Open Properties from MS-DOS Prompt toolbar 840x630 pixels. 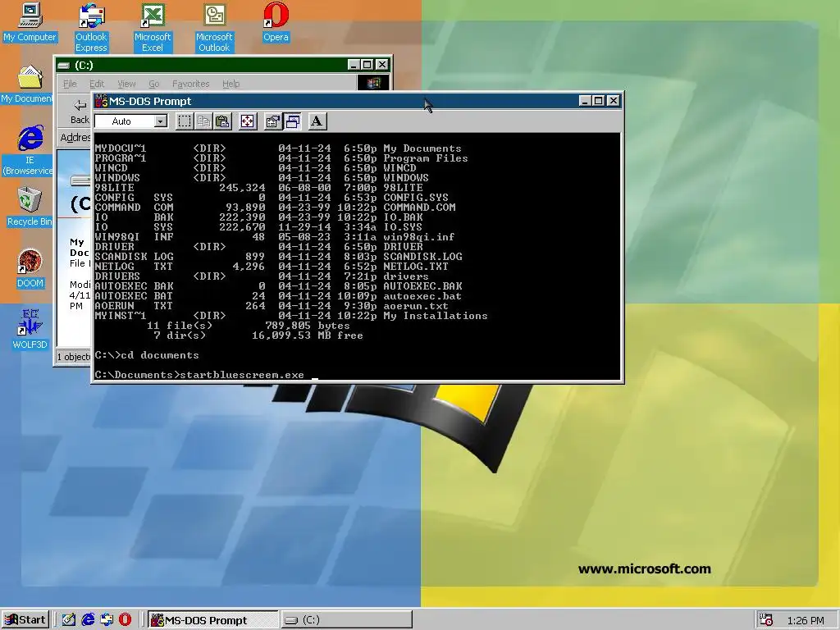coord(272,121)
